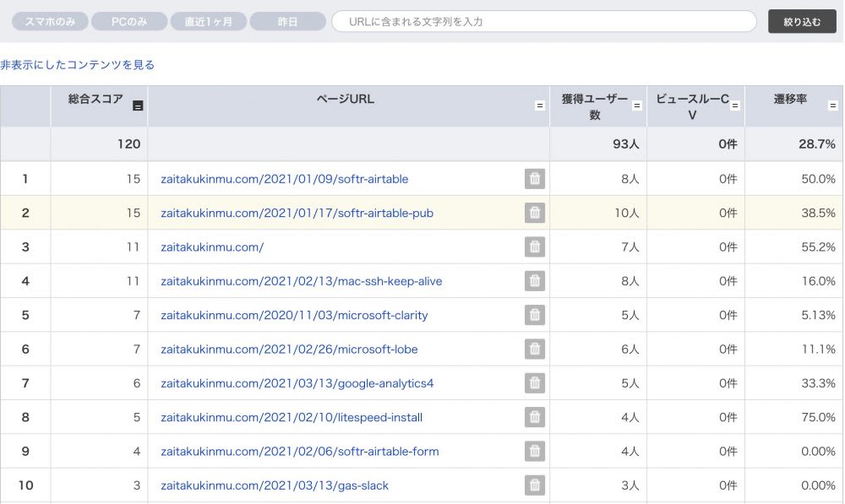
Task: Open the litespeed-install page link
Action: pos(292,417)
